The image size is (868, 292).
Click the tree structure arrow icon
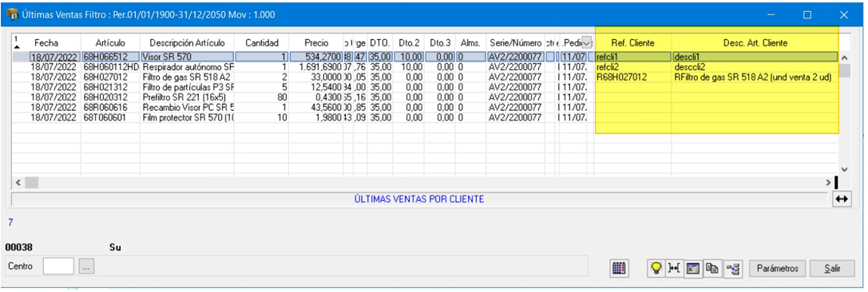733,268
